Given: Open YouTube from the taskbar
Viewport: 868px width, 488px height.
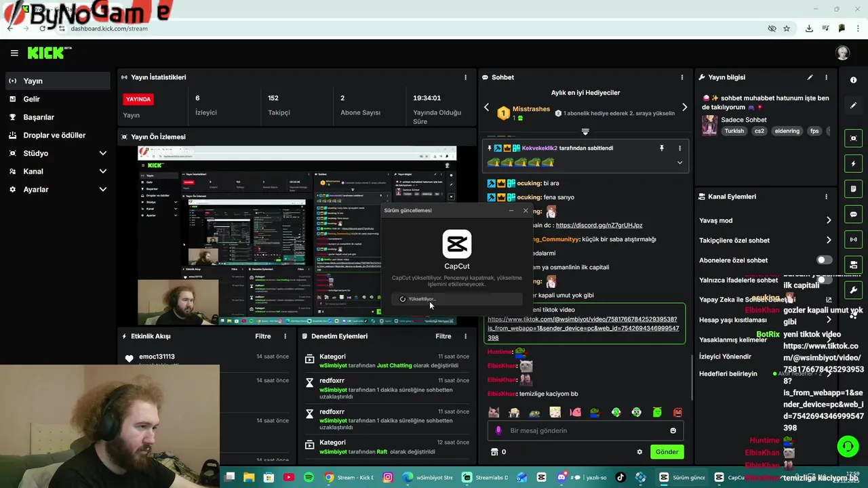Looking at the screenshot, I should pos(289,477).
